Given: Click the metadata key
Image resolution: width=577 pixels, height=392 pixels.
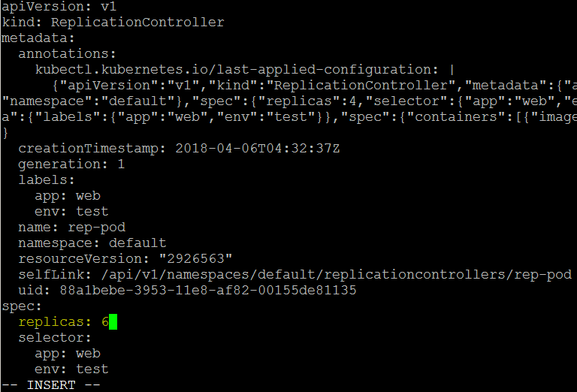Looking at the screenshot, I should 38,38.
